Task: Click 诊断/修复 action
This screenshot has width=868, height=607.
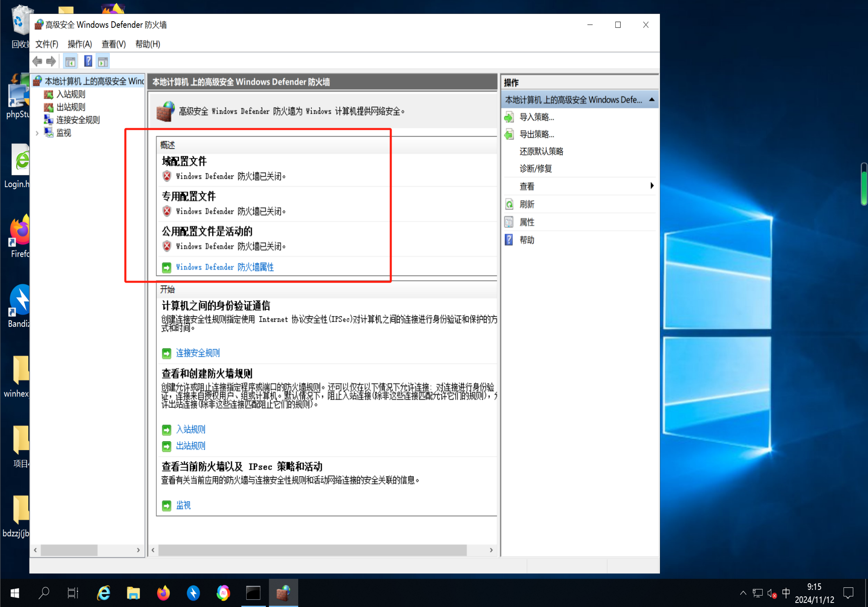Action: [x=535, y=169]
